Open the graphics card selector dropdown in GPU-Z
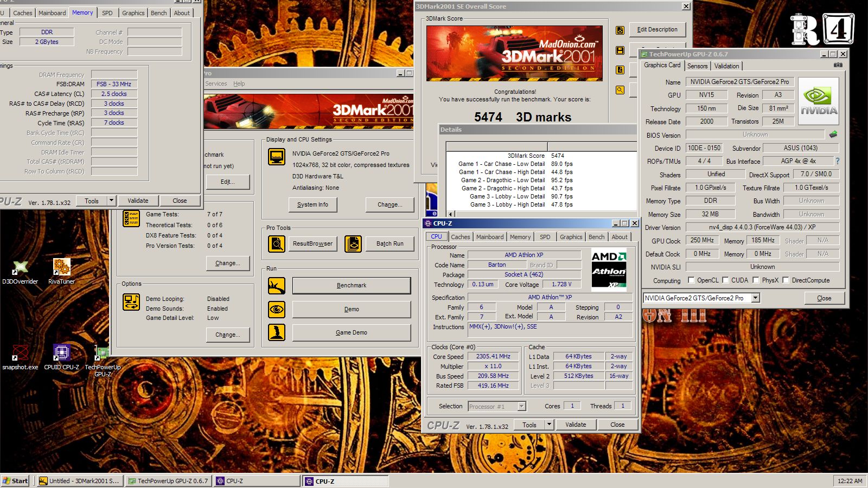 click(x=755, y=298)
